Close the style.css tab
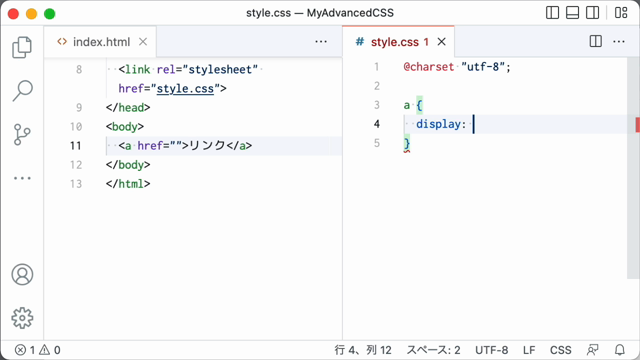Viewport: 640px width, 360px height. click(x=442, y=42)
